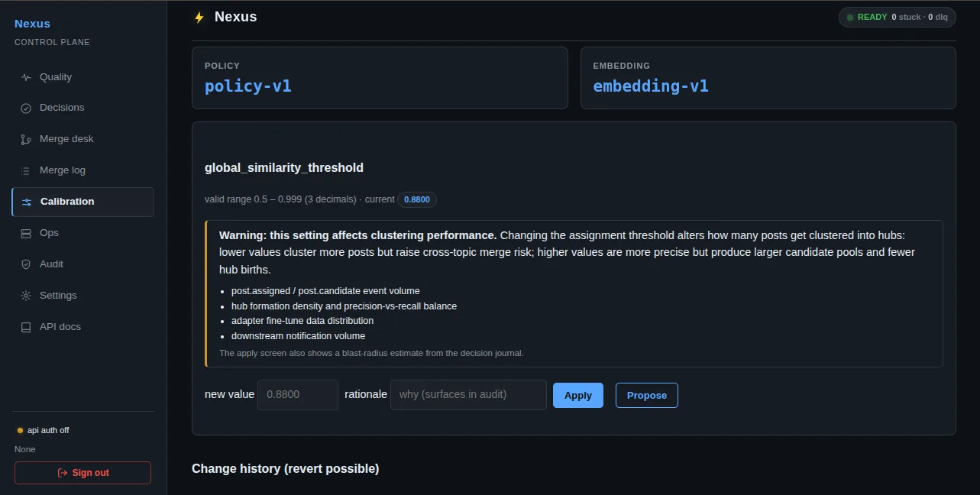Click the Decisions checkmark circle icon
The image size is (980, 495).
(26, 108)
